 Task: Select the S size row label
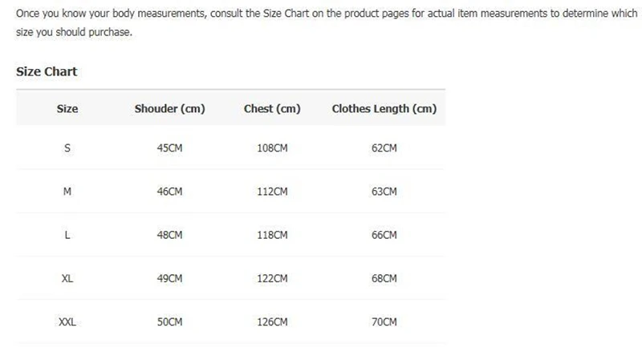pyautogui.click(x=67, y=148)
